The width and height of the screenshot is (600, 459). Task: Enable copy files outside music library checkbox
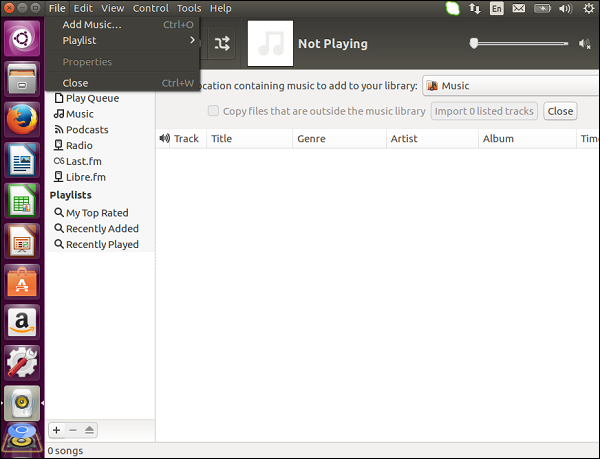213,111
